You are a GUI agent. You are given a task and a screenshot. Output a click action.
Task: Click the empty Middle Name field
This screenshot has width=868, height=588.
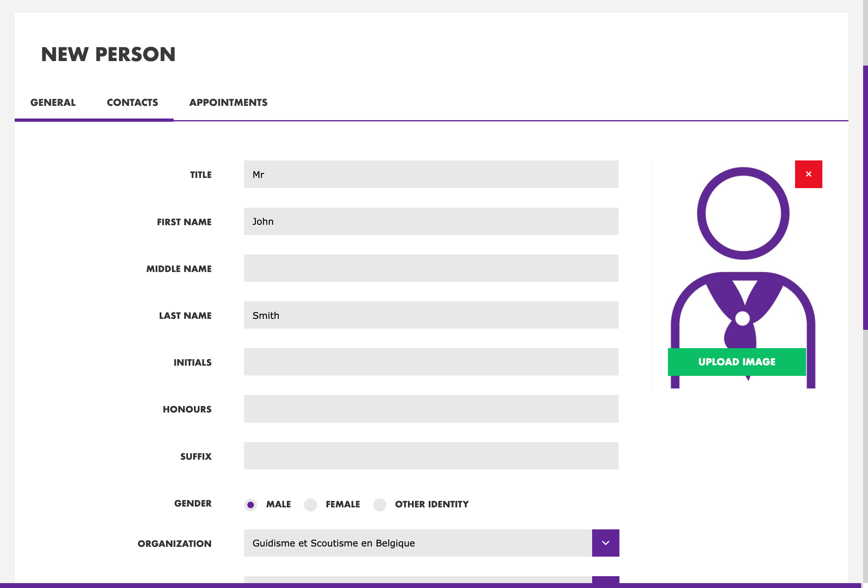431,268
